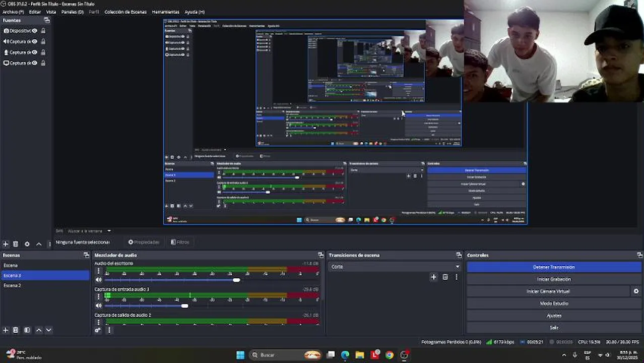Open the Vista menu
This screenshot has width=644, height=363.
coord(51,12)
